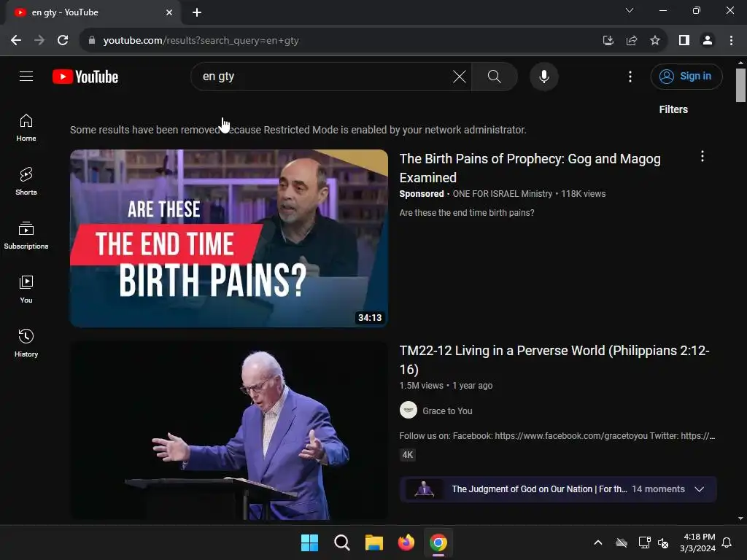Show hidden system tray icons

pyautogui.click(x=598, y=542)
